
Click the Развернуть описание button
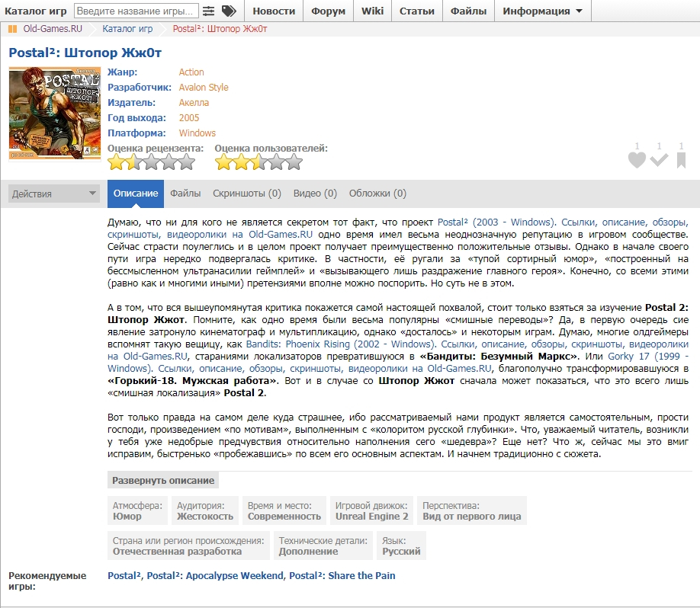[163, 481]
